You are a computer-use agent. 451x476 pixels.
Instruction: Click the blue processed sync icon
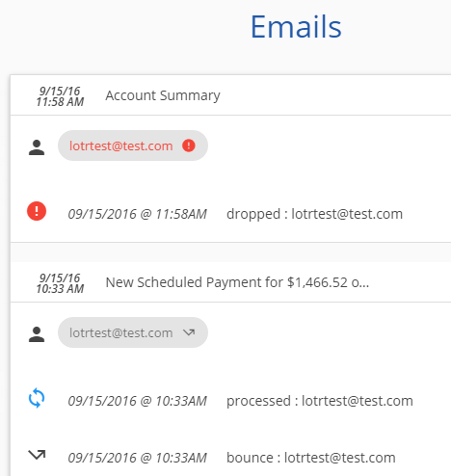point(37,398)
